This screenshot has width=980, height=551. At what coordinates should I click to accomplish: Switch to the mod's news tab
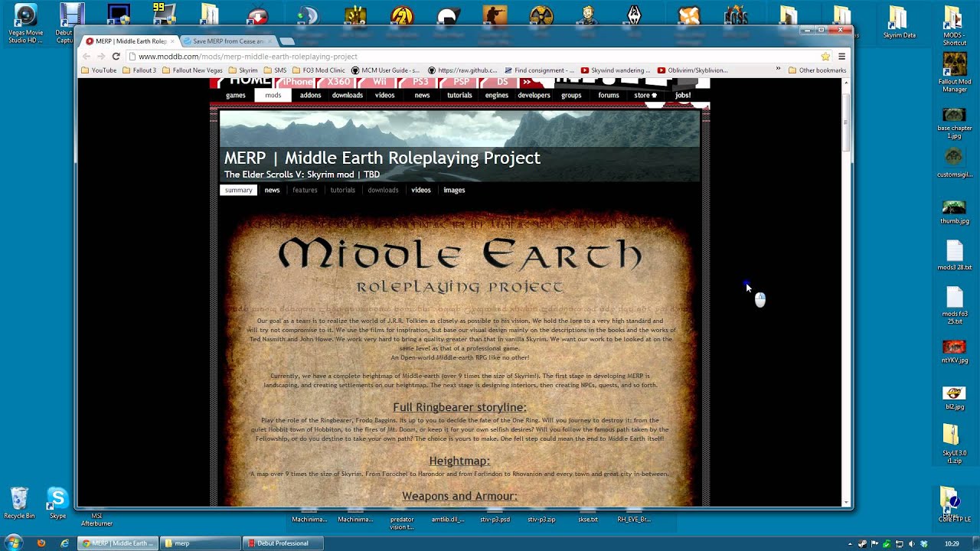pos(272,190)
